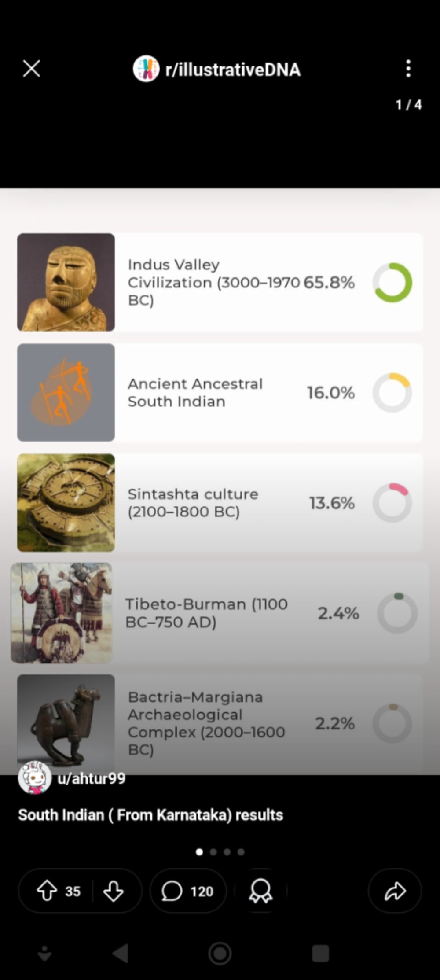440x980 pixels.
Task: Tap the r/illustrativeDNA community avatar
Action: tap(146, 69)
